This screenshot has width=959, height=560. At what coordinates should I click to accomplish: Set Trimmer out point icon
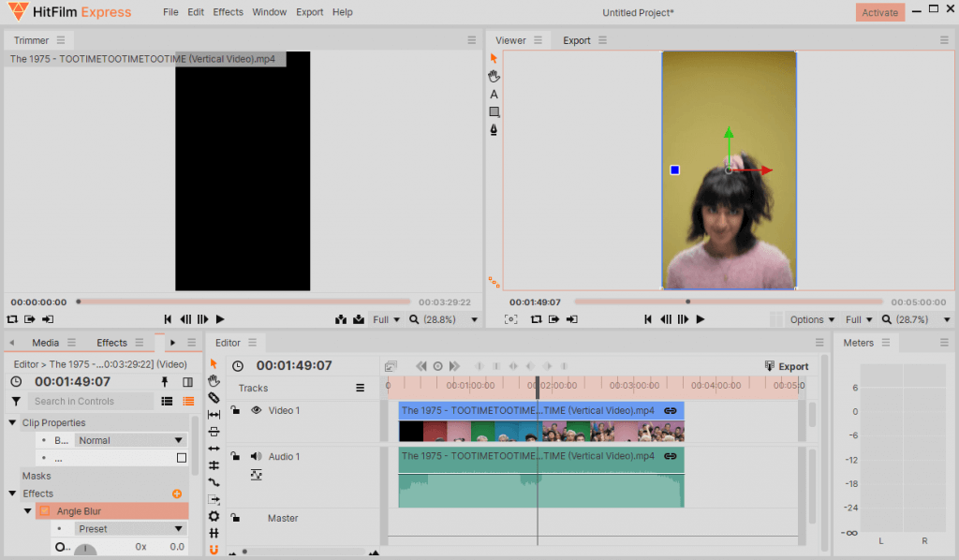click(x=48, y=319)
